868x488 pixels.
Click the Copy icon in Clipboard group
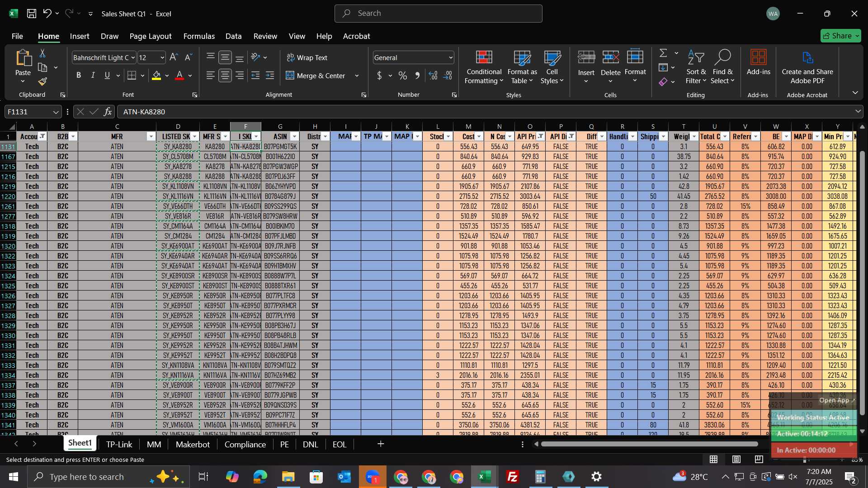pyautogui.click(x=42, y=67)
